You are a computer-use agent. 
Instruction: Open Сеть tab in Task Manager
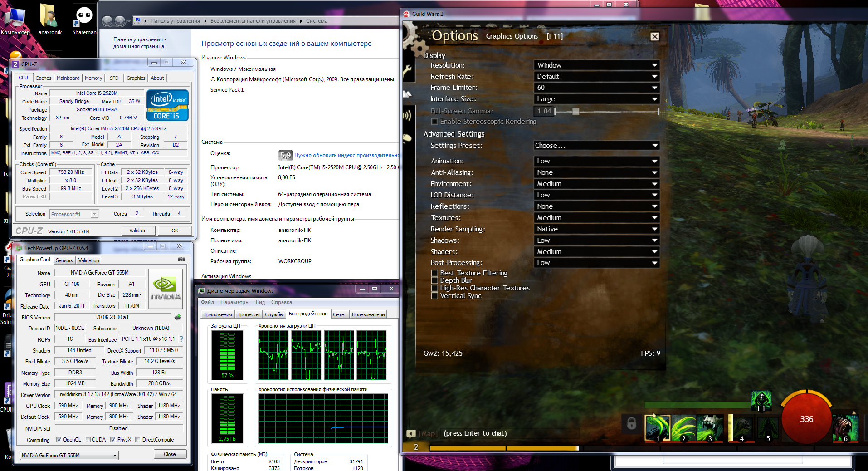click(x=339, y=314)
